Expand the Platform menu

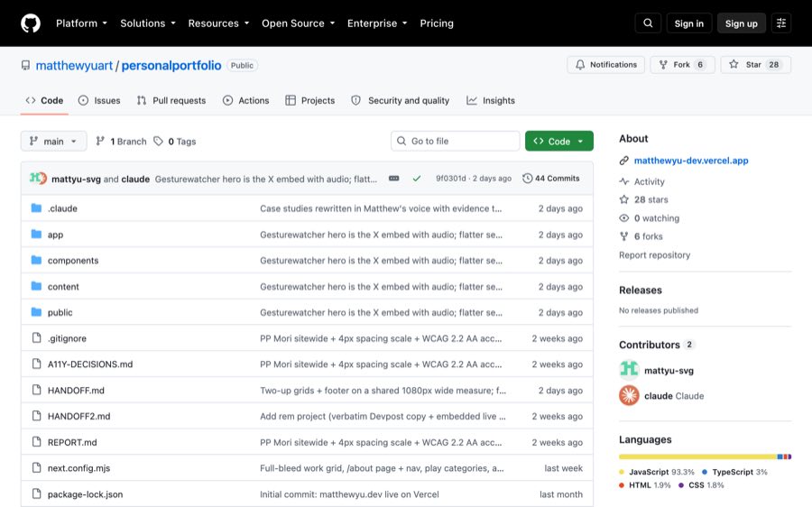(x=81, y=23)
